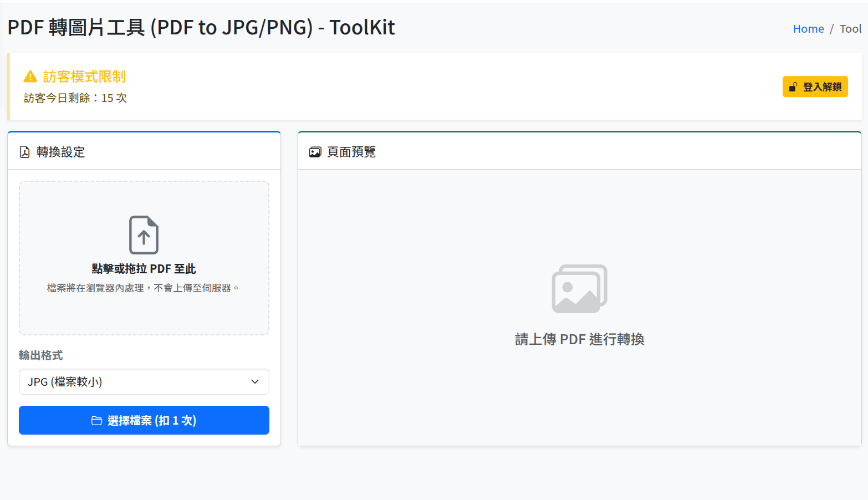This screenshot has height=500, width=868.
Task: Open the Home page link
Action: (x=808, y=28)
